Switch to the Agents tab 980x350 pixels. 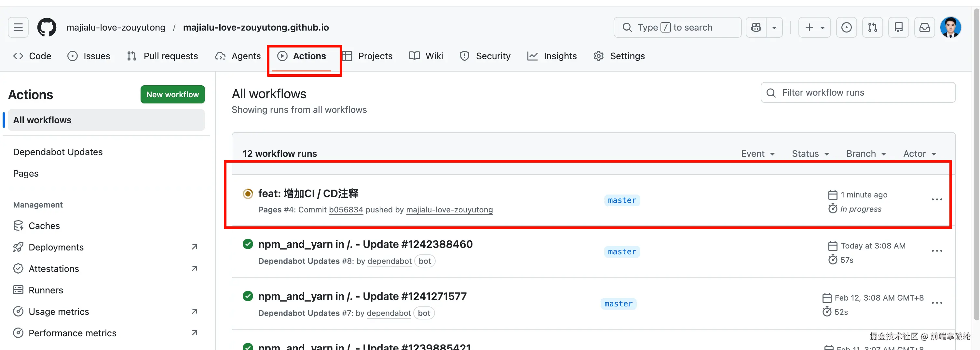point(238,56)
